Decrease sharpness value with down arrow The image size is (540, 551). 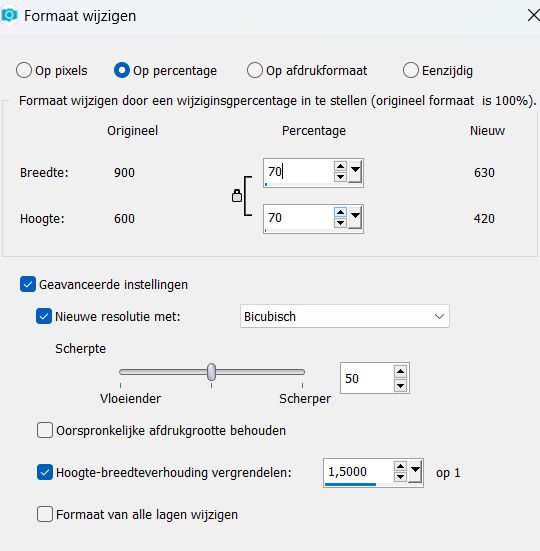pos(400,385)
